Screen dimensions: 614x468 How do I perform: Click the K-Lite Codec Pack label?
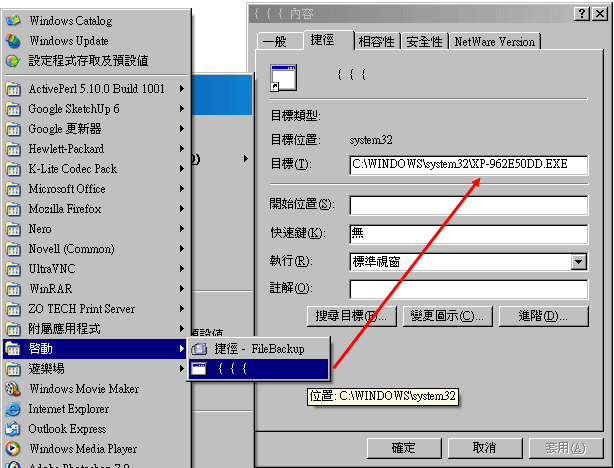[73, 169]
